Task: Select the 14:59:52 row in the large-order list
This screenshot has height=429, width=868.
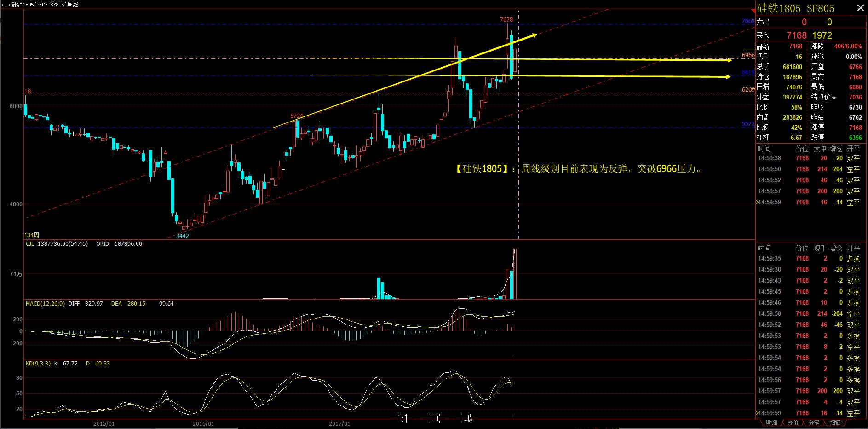Action: [x=811, y=180]
